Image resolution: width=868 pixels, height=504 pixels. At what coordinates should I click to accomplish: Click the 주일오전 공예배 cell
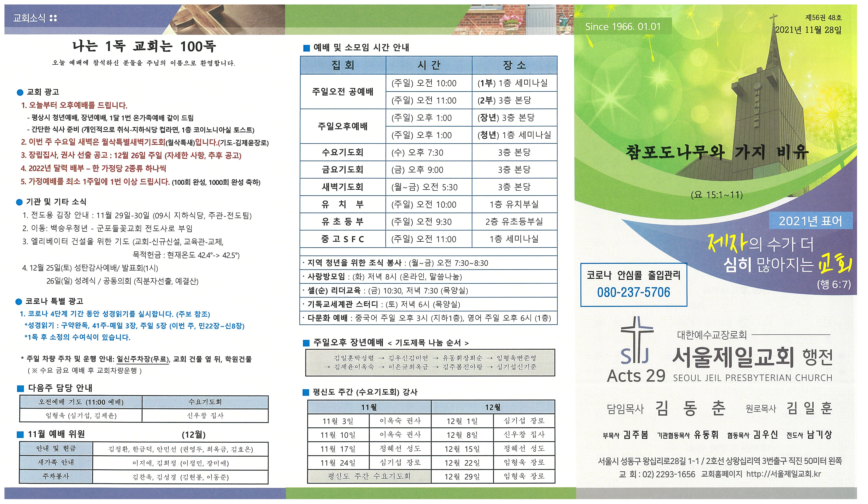click(343, 92)
